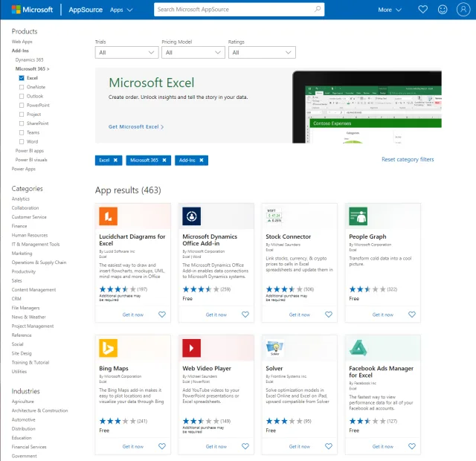This screenshot has height=461, width=476.
Task: Favorite the Stock Connector app with heart
Action: tap(329, 315)
